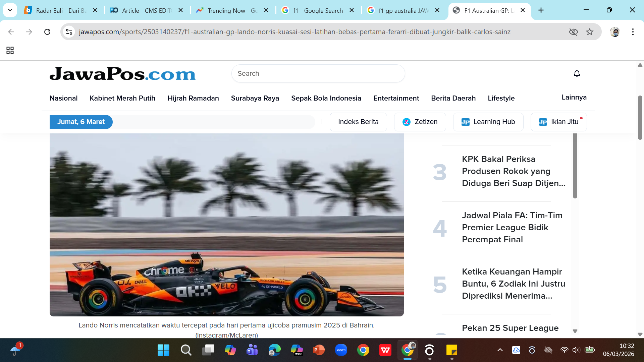Screen dimensions: 644x362
Task: Click the Zetizen button
Action: click(420, 122)
